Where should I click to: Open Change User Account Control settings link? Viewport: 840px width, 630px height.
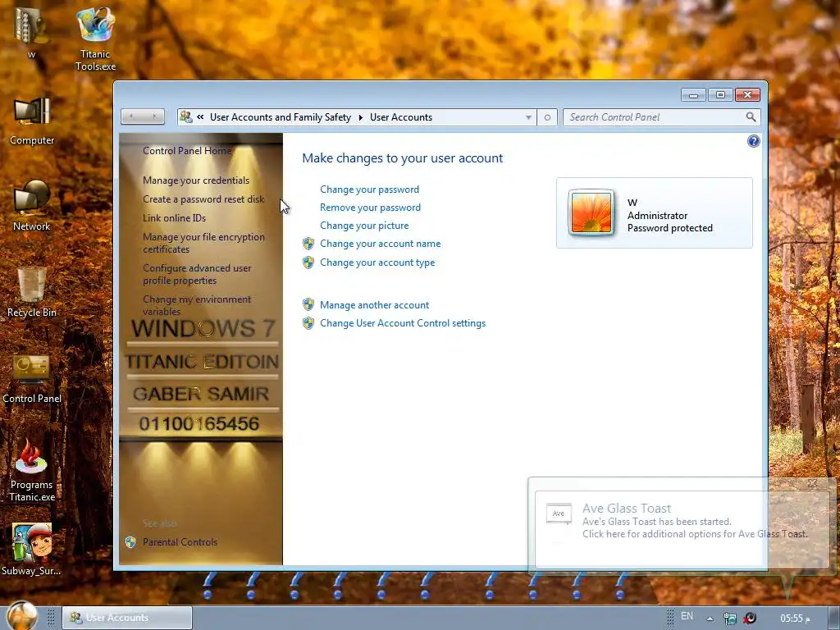[x=403, y=323]
